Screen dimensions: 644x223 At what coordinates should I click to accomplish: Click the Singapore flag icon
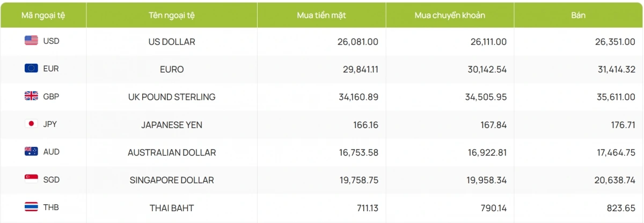31,179
